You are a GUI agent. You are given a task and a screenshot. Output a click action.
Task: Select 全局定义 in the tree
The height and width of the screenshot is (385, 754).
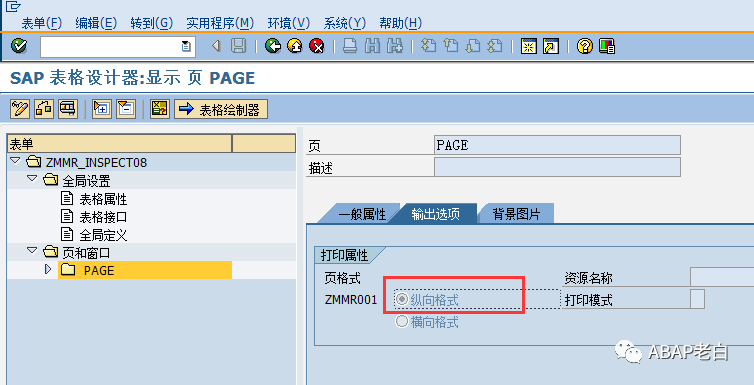pos(103,235)
